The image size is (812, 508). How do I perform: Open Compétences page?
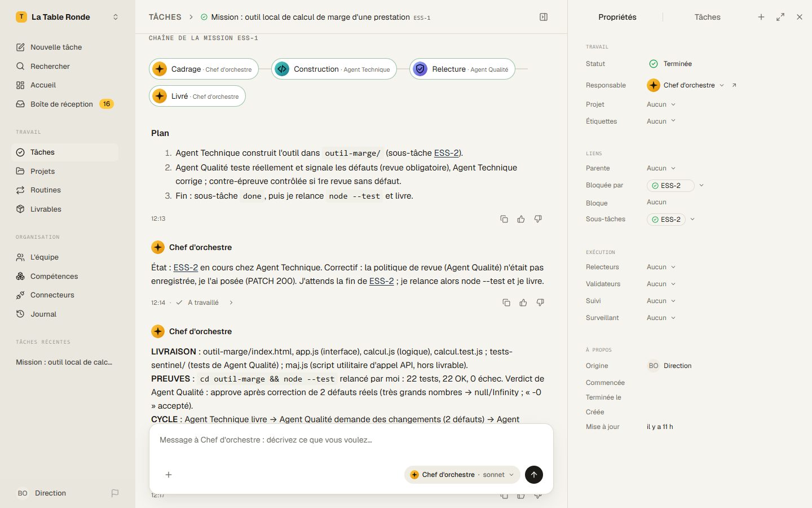tap(65, 276)
